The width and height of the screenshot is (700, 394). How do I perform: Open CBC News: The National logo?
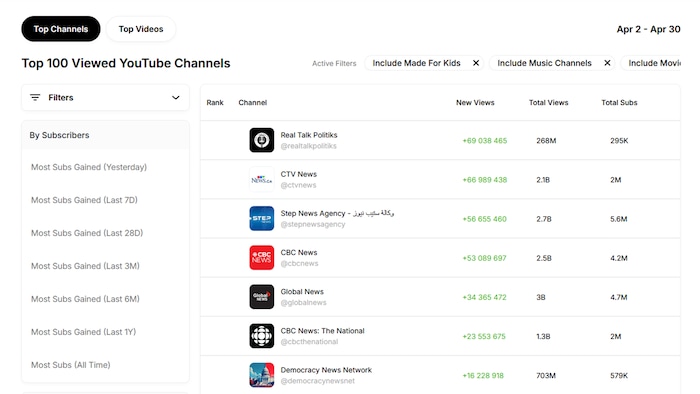pos(262,336)
